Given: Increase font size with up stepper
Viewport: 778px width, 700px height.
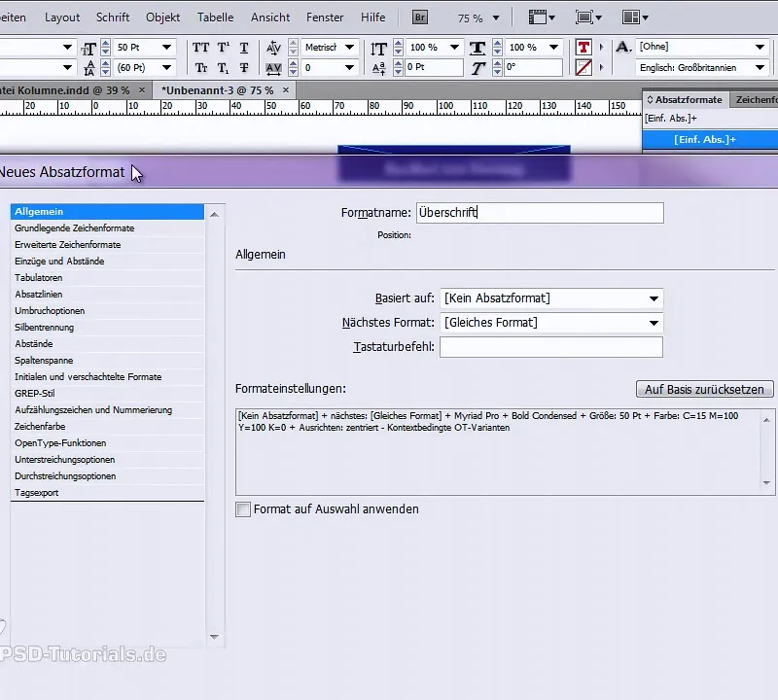Looking at the screenshot, I should [x=105, y=44].
